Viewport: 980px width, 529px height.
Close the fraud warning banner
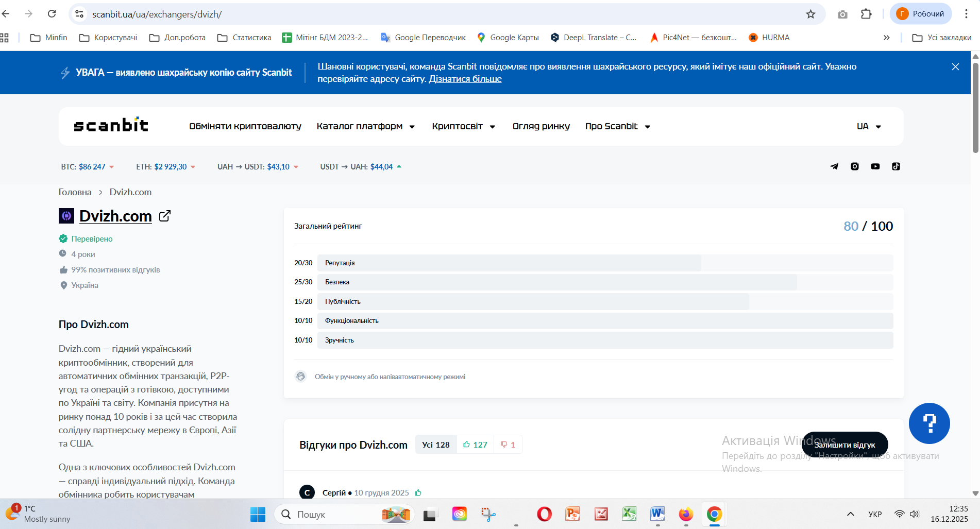coord(955,67)
